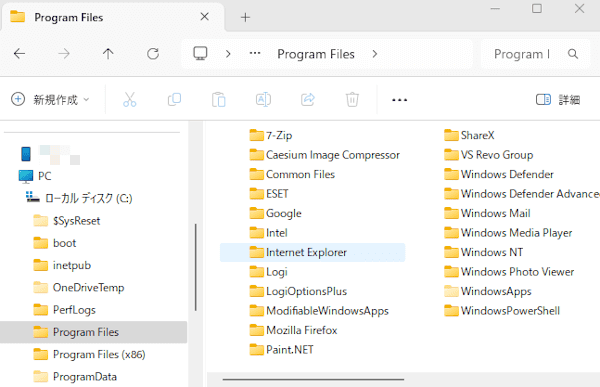Select the Google folder

(275, 213)
